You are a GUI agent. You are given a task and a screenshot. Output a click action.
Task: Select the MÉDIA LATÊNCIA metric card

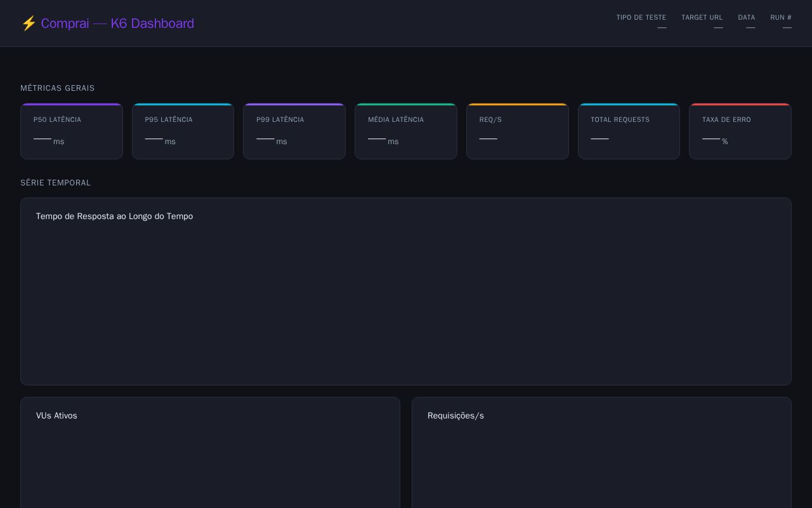(406, 131)
